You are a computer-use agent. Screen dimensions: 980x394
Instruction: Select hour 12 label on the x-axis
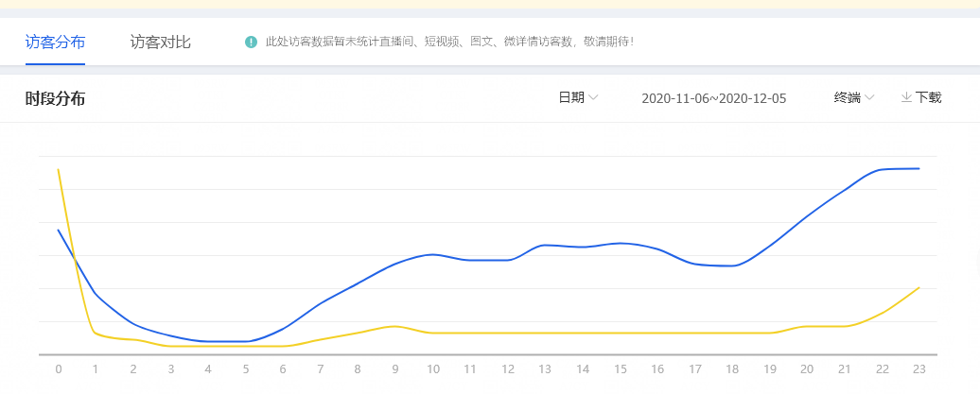(x=507, y=369)
